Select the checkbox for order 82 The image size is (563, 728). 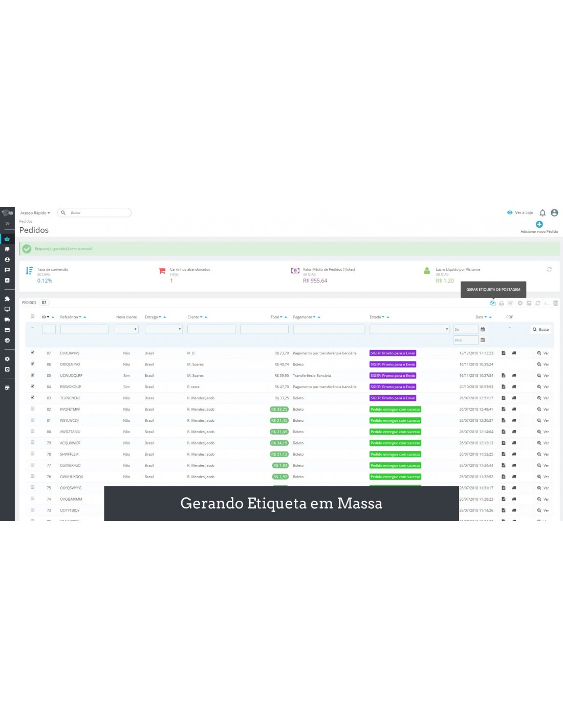[33, 409]
